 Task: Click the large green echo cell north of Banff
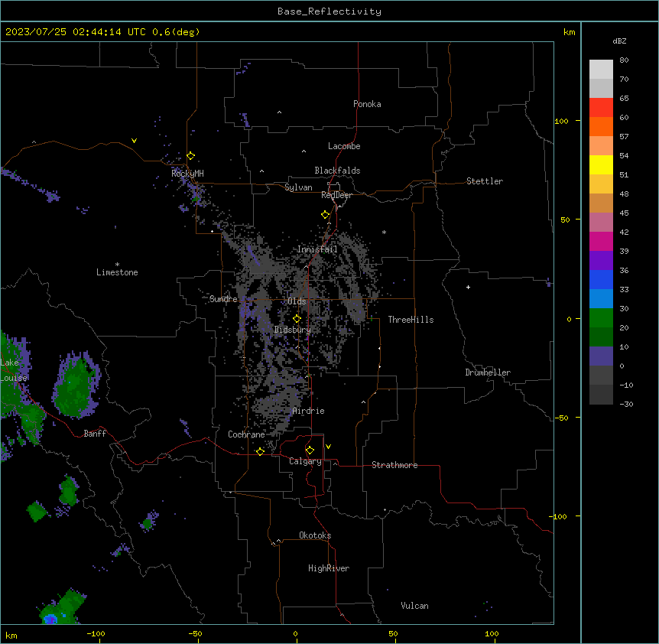coord(76,386)
